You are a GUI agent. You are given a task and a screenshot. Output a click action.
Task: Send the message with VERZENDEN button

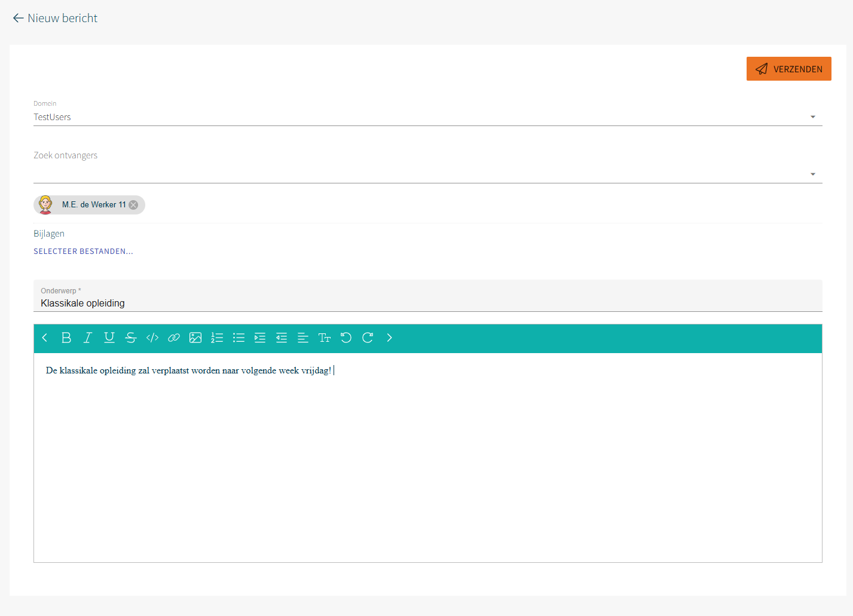[x=788, y=69]
